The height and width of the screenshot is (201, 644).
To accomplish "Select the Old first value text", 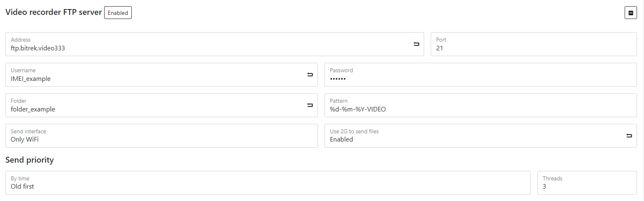I will [22, 187].
